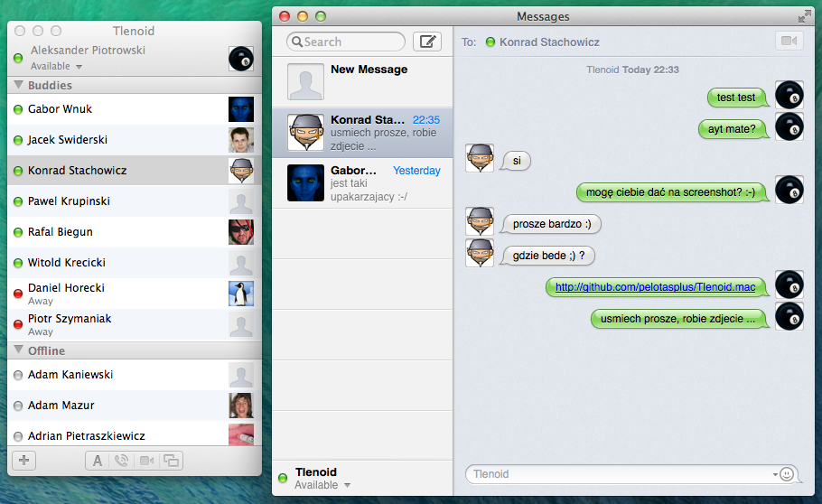
Task: Click the 'ayt mate?' message bubble
Action: point(733,129)
